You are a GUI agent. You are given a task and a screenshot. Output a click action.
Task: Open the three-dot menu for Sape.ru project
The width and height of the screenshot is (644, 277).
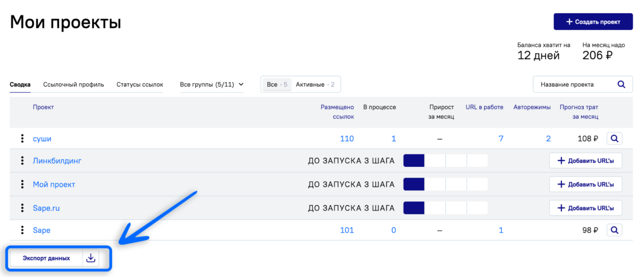(x=22, y=208)
